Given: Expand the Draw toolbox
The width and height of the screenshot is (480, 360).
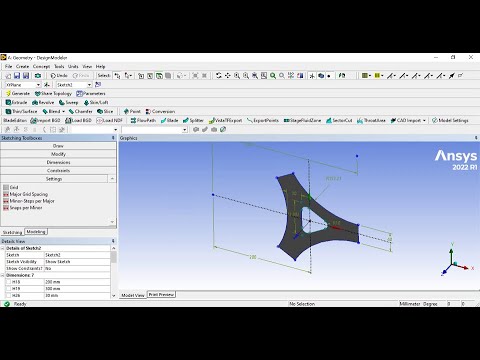Looking at the screenshot, I should [58, 146].
